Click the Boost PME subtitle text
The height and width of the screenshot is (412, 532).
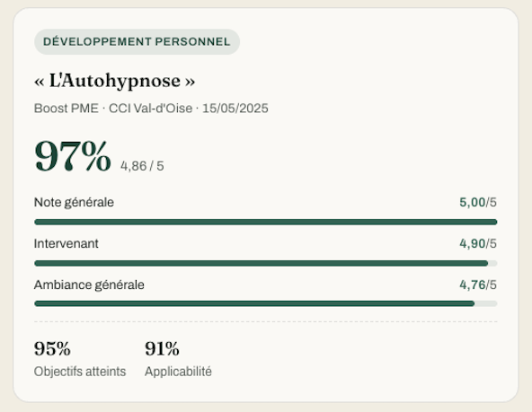click(x=66, y=109)
